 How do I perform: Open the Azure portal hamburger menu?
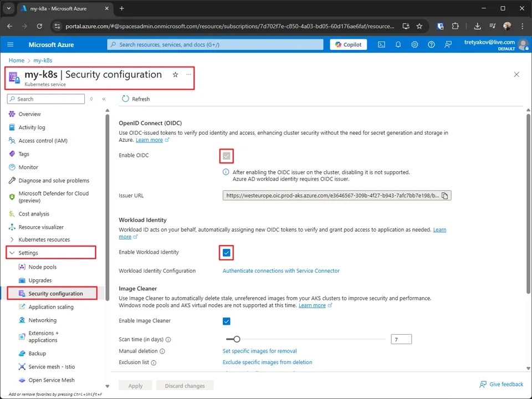click(11, 44)
